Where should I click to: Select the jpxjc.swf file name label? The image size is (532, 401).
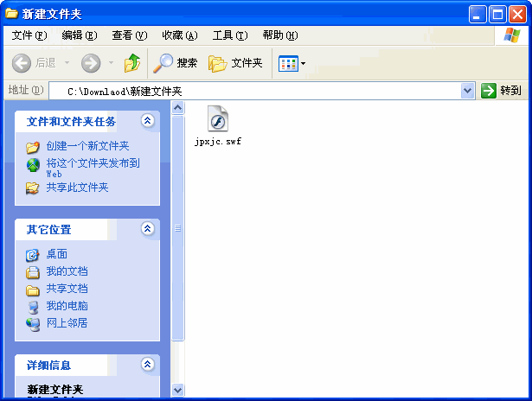click(218, 142)
